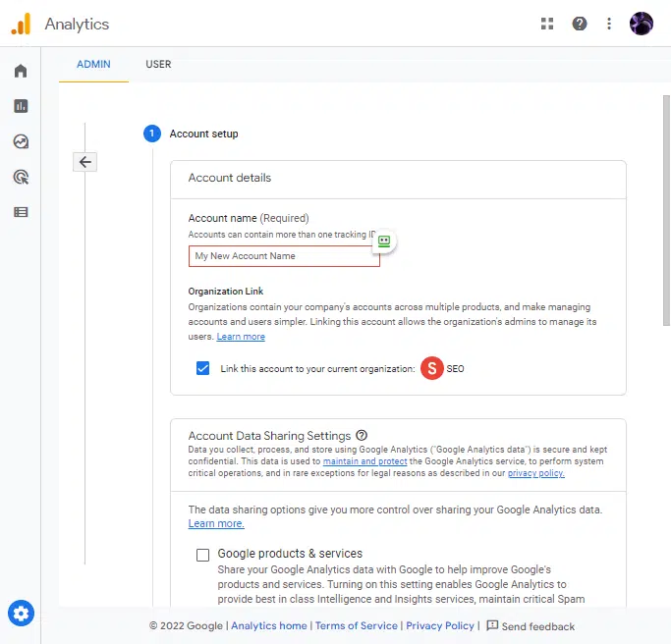Screen dimensions: 671x644
Task: Click the Data Sharing Settings help icon
Action: [362, 435]
